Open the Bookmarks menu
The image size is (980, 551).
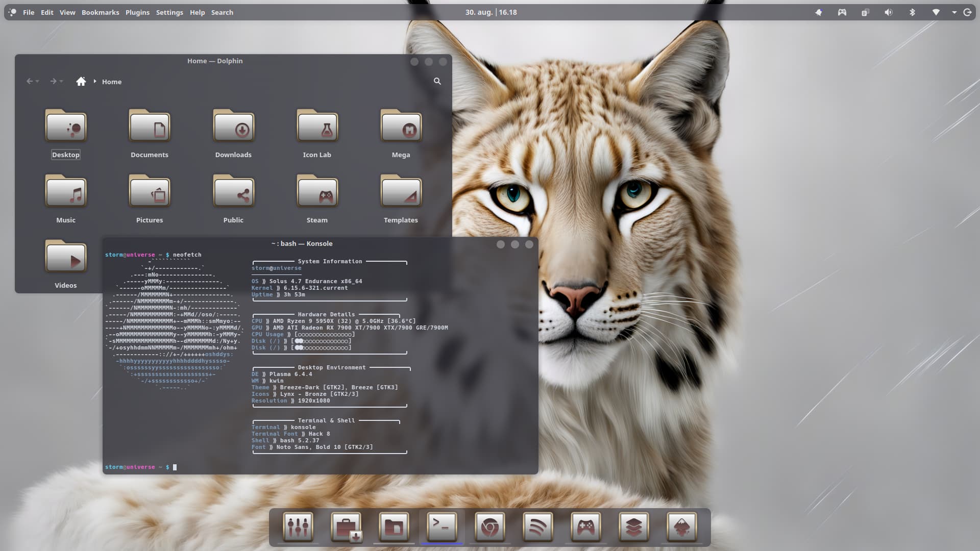(x=100, y=12)
